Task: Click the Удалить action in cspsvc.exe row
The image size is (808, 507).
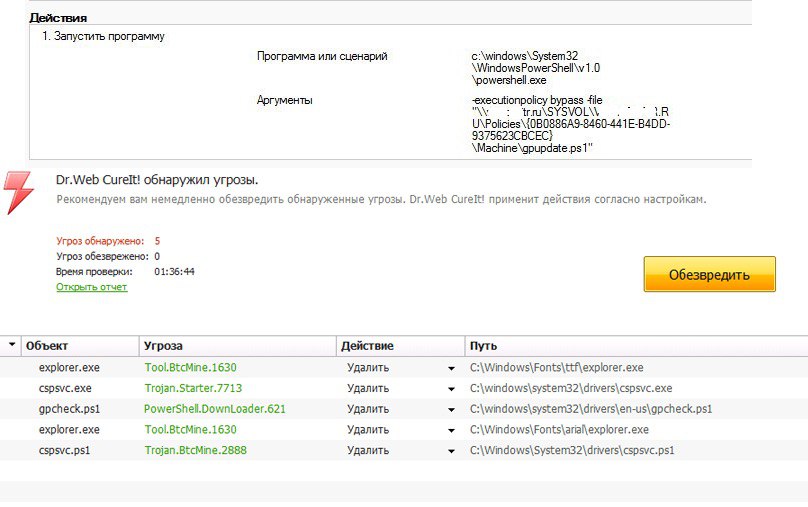Action: pos(368,388)
